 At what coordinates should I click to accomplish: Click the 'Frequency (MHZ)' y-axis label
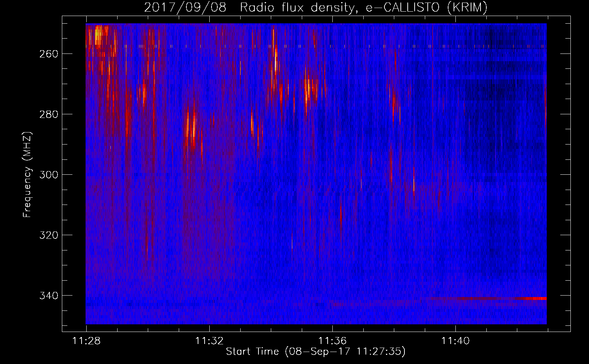[x=27, y=174]
